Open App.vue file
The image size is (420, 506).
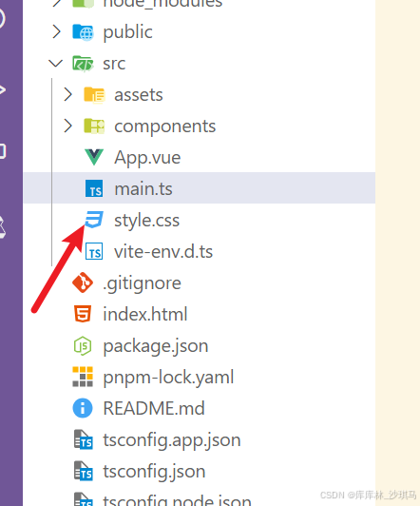coord(147,158)
